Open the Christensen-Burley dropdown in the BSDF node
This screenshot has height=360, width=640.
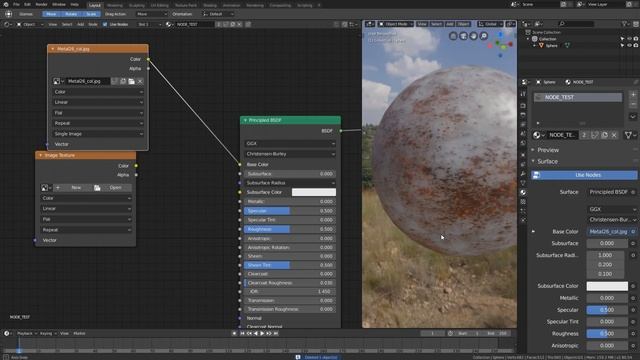click(x=290, y=154)
